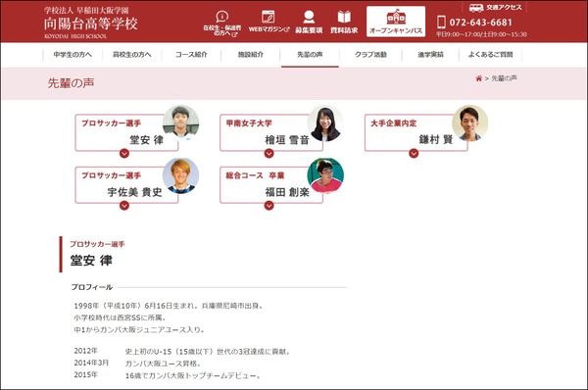
Task: Click the 堂安 律 profile photo
Action: (180, 123)
